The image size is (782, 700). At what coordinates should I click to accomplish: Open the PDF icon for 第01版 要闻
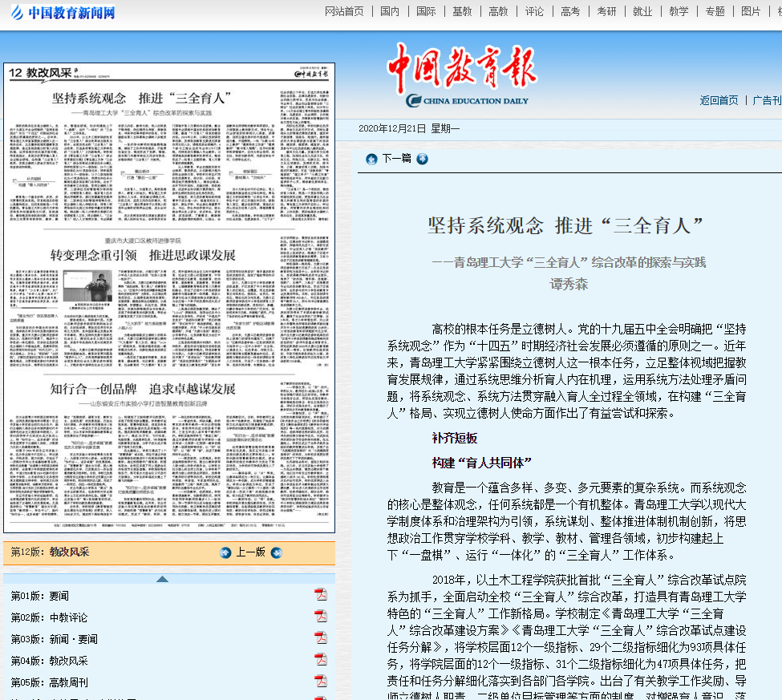pyautogui.click(x=320, y=595)
